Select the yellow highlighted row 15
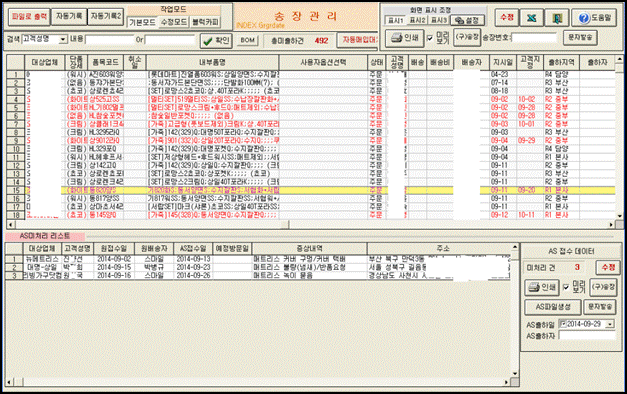This screenshot has height=394, width=627. coord(311,190)
